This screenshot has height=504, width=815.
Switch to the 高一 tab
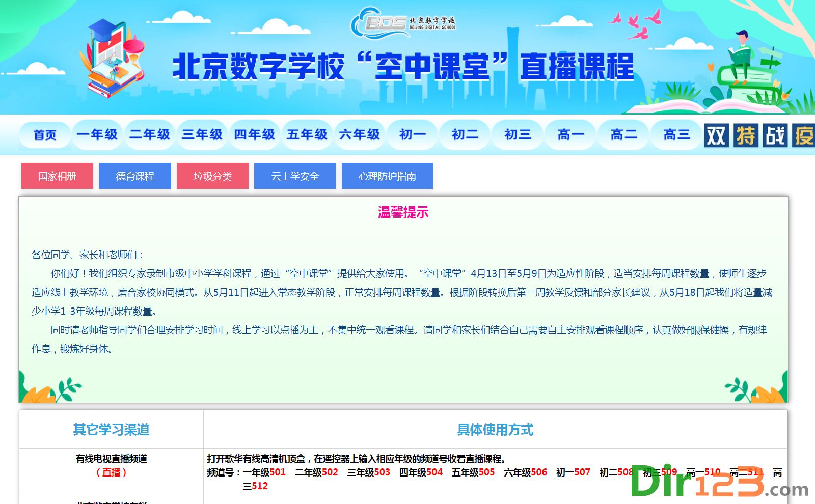[x=570, y=134]
